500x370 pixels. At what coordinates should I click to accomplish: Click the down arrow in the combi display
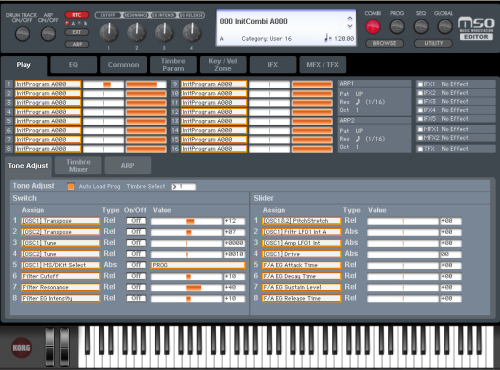pyautogui.click(x=350, y=26)
